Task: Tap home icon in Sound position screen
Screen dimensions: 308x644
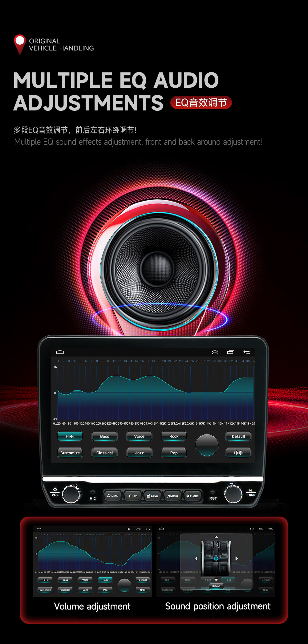Action: 162,529
